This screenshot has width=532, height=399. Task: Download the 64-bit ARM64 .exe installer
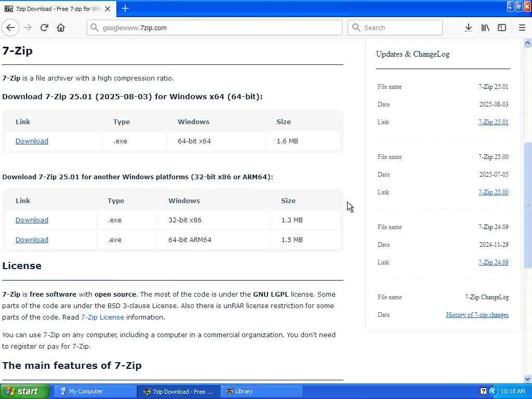point(32,240)
